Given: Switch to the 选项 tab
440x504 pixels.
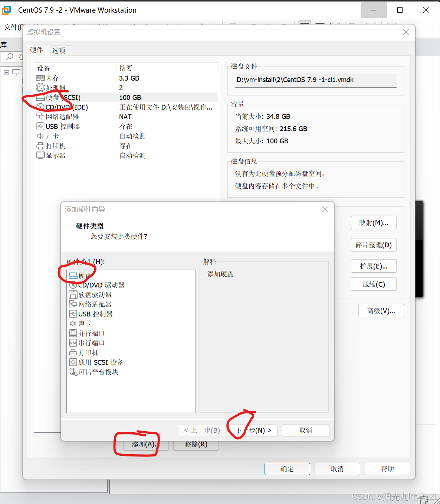Looking at the screenshot, I should pyautogui.click(x=59, y=50).
